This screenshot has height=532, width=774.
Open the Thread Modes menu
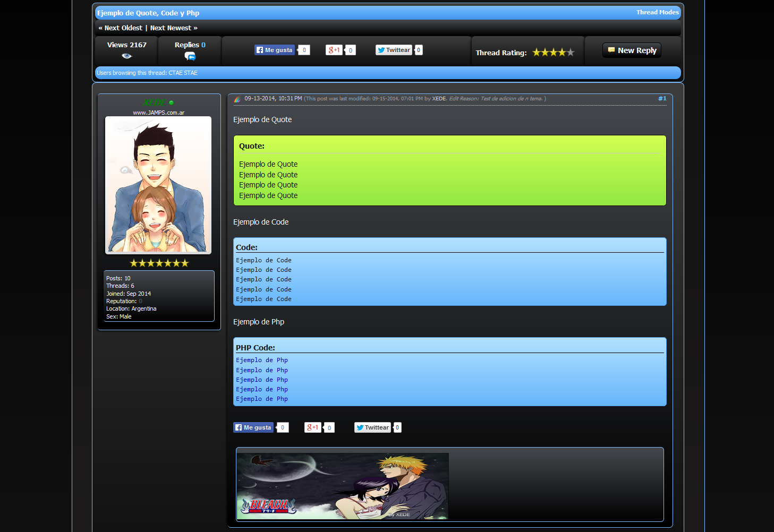click(657, 12)
